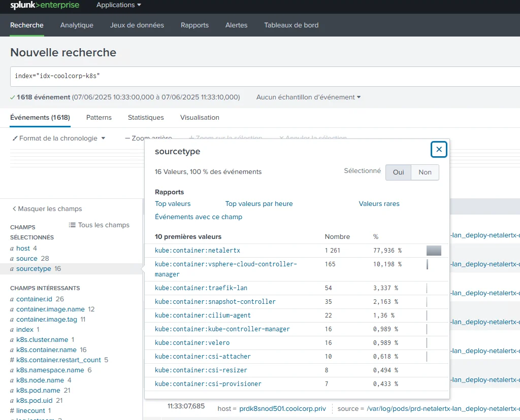Select kube:container:csi-attacher value
The image size is (520, 420).
click(x=203, y=357)
